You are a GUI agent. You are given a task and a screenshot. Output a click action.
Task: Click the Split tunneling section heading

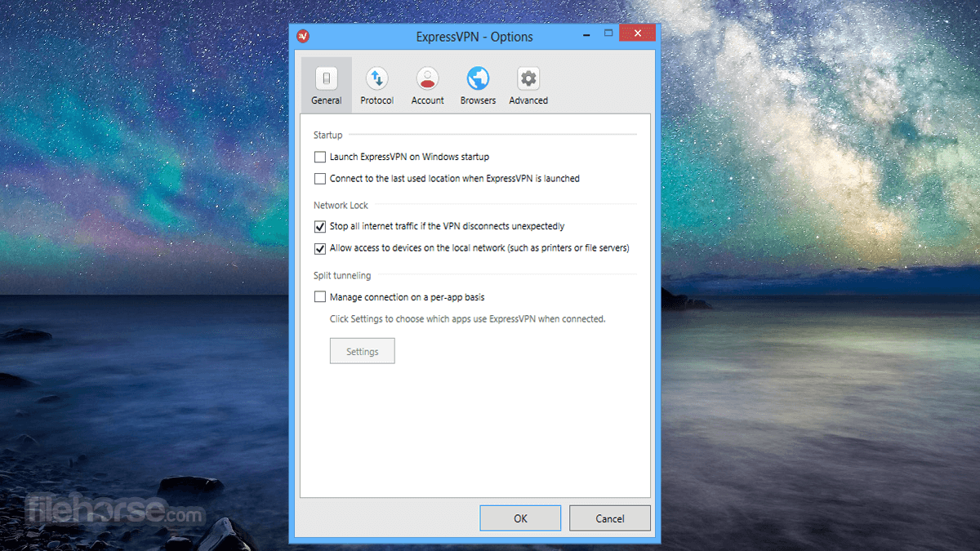[342, 276]
